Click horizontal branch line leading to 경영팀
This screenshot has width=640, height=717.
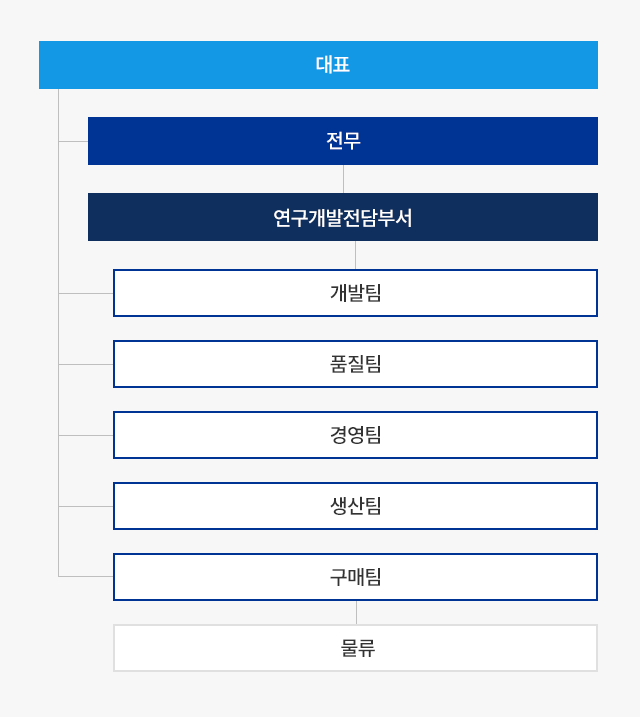point(86,435)
